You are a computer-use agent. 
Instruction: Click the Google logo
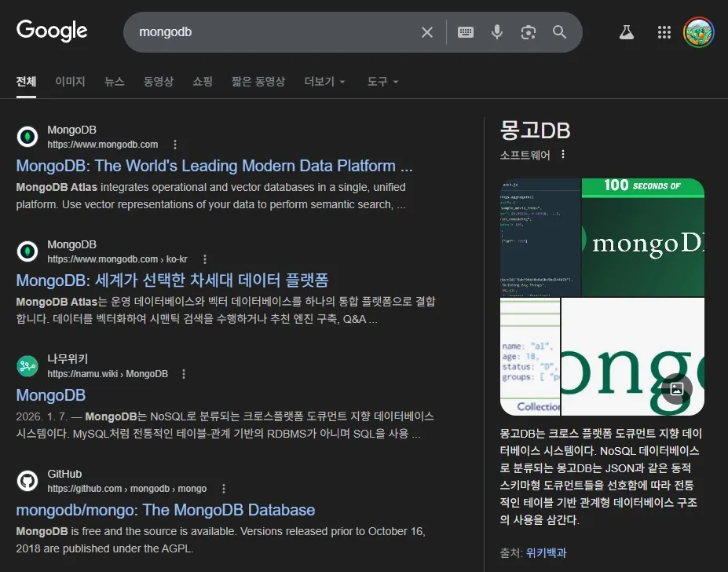[x=52, y=31]
